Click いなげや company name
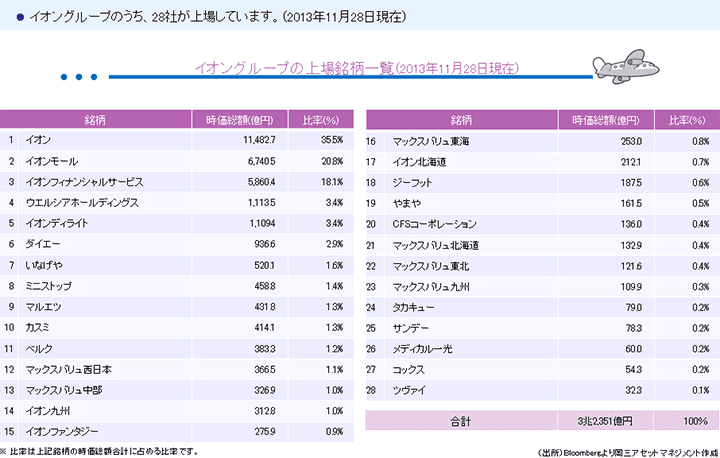This screenshot has width=720, height=458. point(44,265)
